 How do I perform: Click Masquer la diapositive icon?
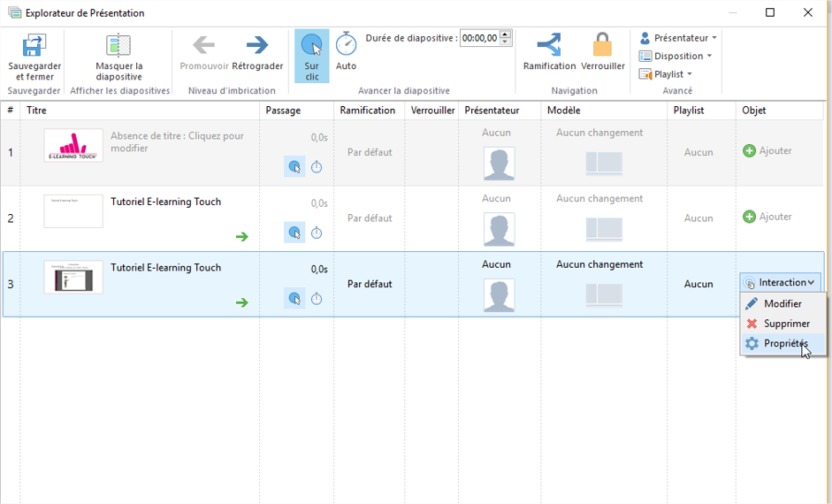click(x=118, y=46)
